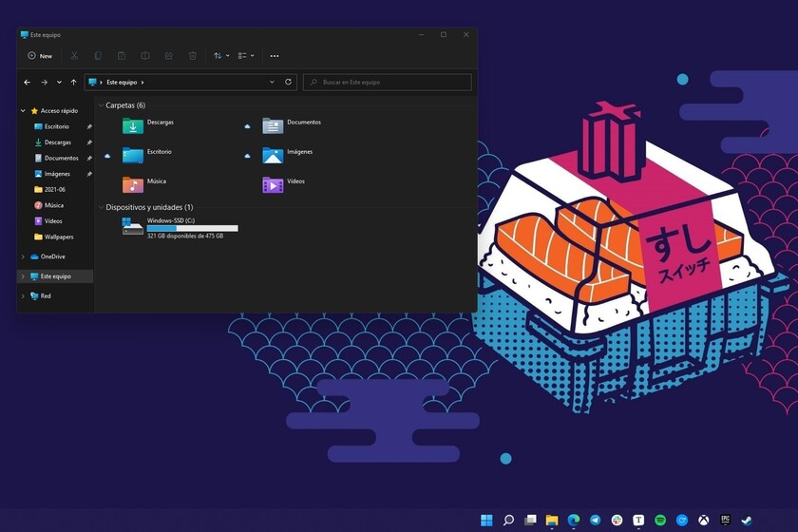The width and height of the screenshot is (798, 532).
Task: Open the Música folder in main pane
Action: pyautogui.click(x=133, y=184)
